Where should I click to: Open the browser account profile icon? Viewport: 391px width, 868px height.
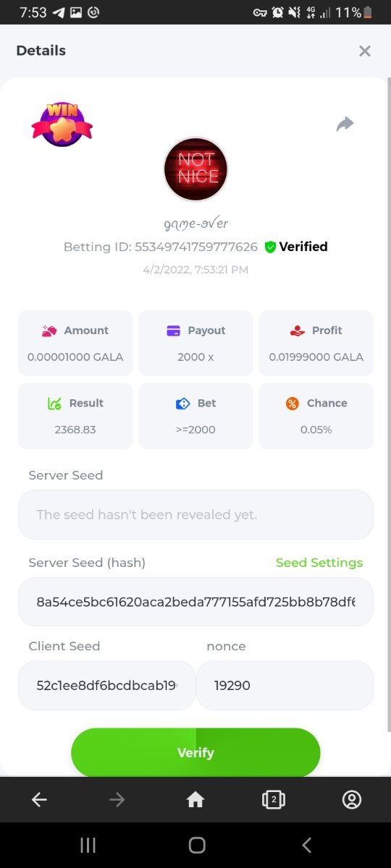tap(352, 799)
